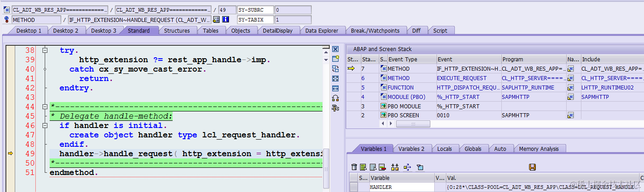Select stack level 6 EXECUTE_REQUEST event
This screenshot has height=192, width=644.
point(469,78)
